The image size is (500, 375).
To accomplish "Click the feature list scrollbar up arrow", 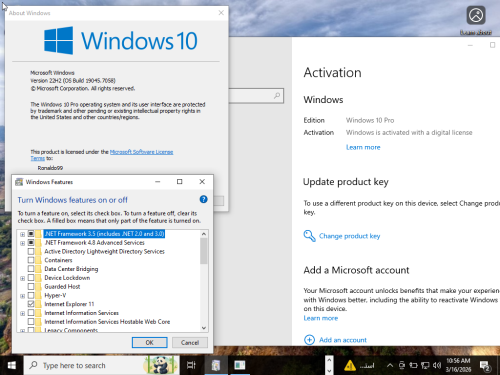I will [204, 234].
